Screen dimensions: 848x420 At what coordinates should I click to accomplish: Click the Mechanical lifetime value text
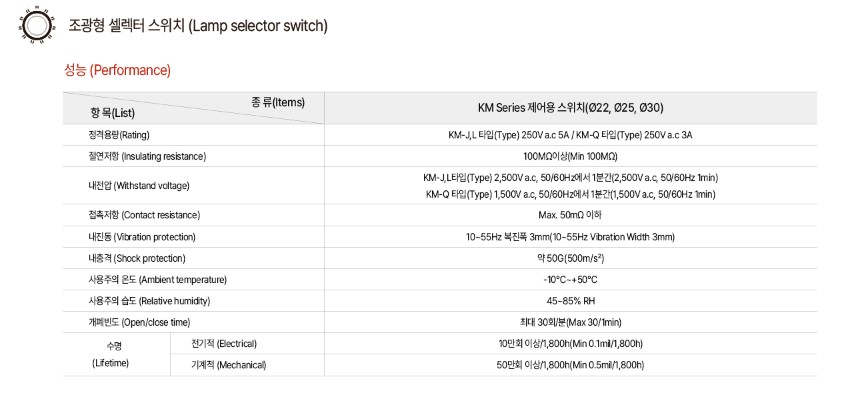tap(571, 365)
